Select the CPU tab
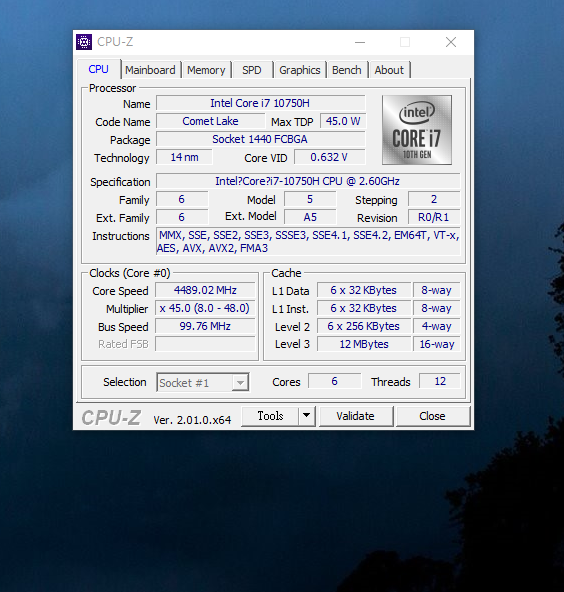The width and height of the screenshot is (564, 592). click(99, 69)
